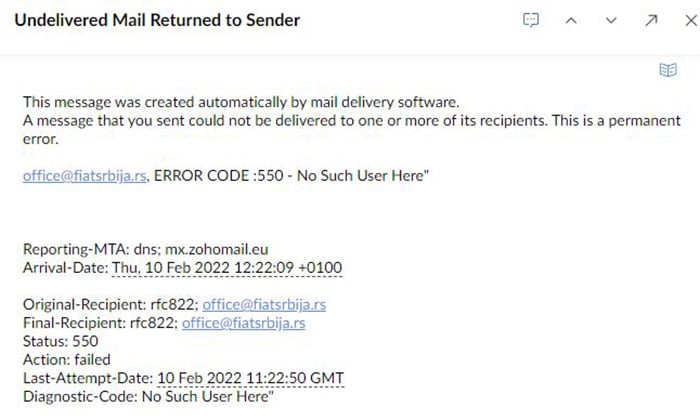700x420 pixels.
Task: Click the 'ERROR CODE :550' text
Action: pyautogui.click(x=212, y=176)
